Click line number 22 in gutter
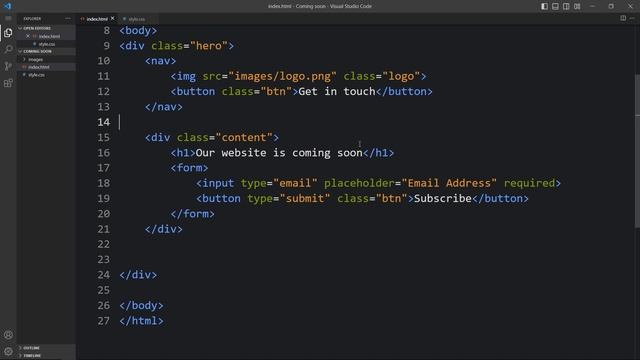The height and width of the screenshot is (360, 640). [x=103, y=244]
